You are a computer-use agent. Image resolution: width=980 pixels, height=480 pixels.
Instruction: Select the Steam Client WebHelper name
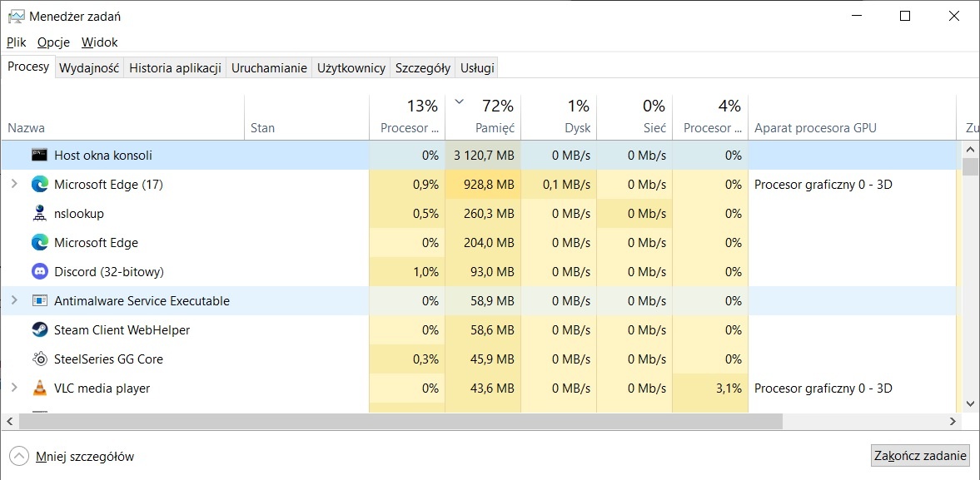(122, 329)
